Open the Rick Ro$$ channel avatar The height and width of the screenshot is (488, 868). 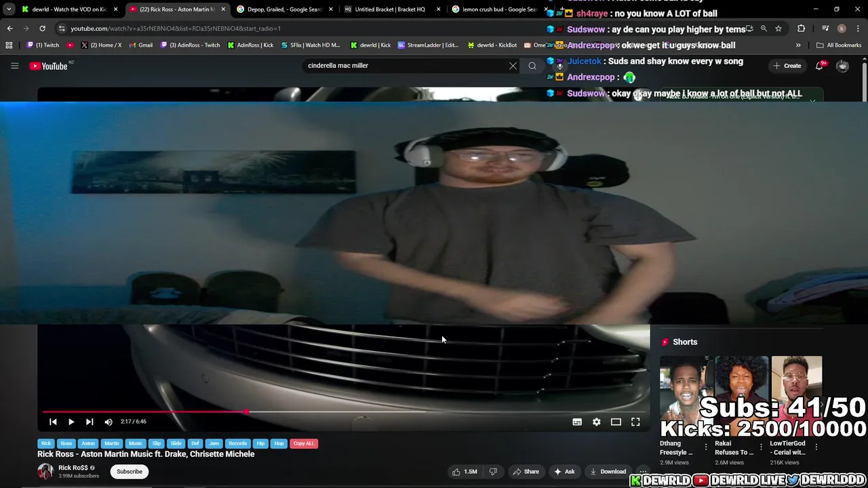pos(45,472)
